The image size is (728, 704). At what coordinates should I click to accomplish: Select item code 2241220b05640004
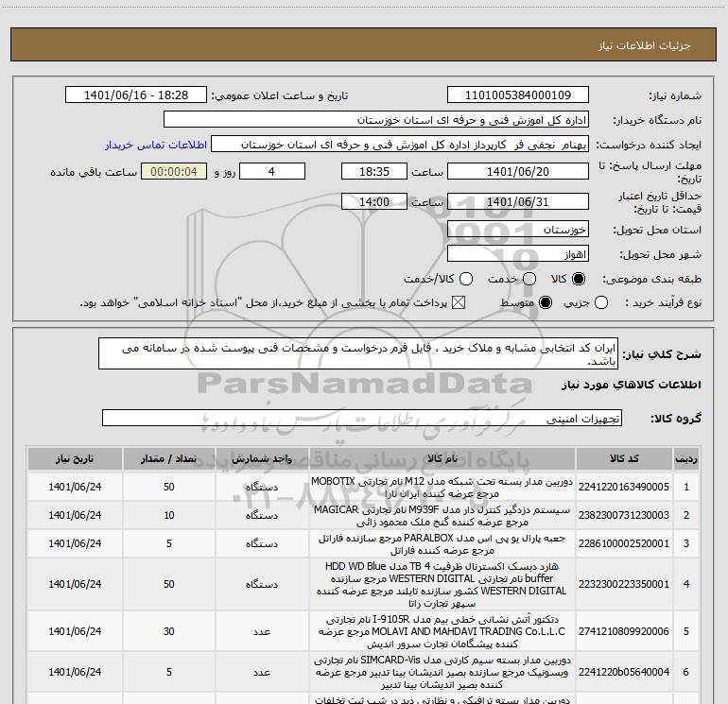click(624, 672)
